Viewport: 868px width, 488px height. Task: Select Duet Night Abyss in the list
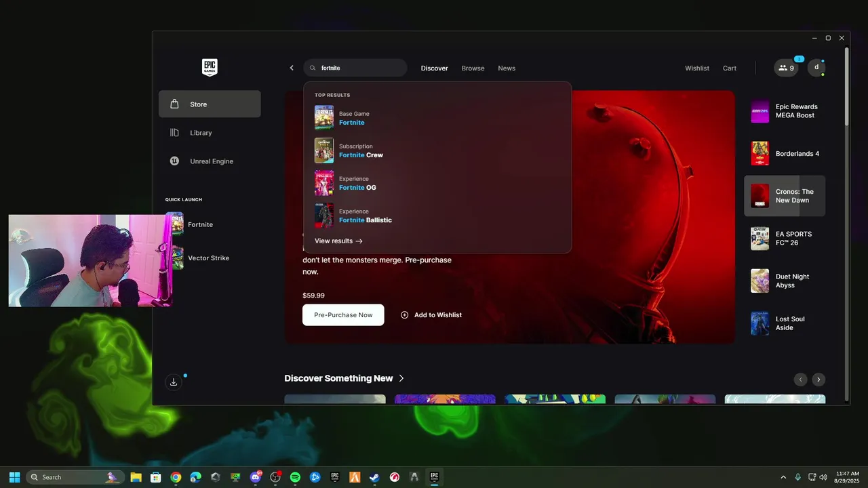(x=785, y=281)
